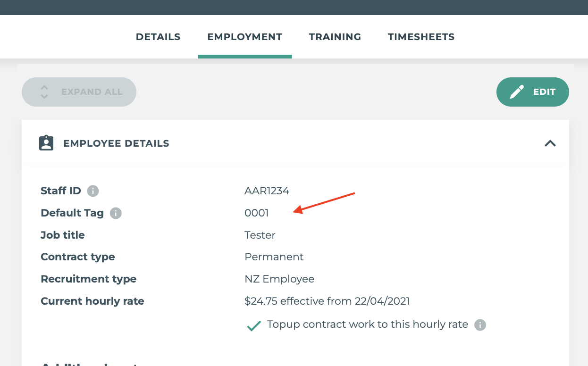Open the Training tab

(335, 37)
